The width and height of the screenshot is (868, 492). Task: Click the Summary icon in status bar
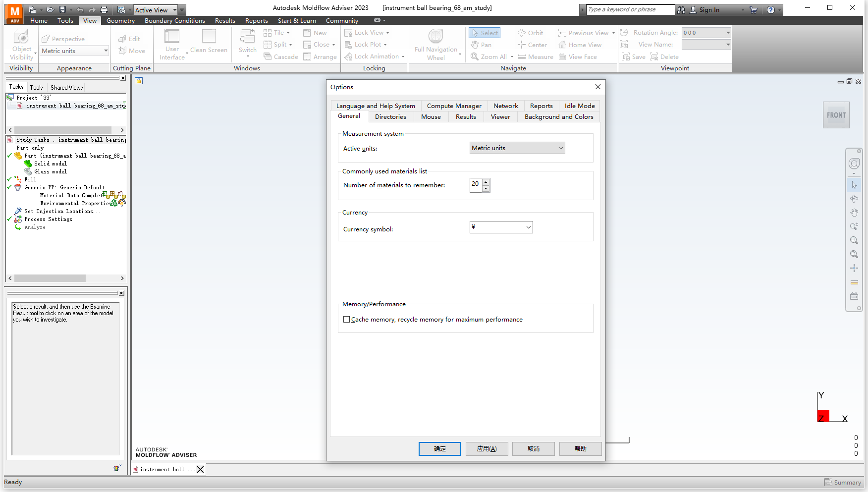point(828,482)
